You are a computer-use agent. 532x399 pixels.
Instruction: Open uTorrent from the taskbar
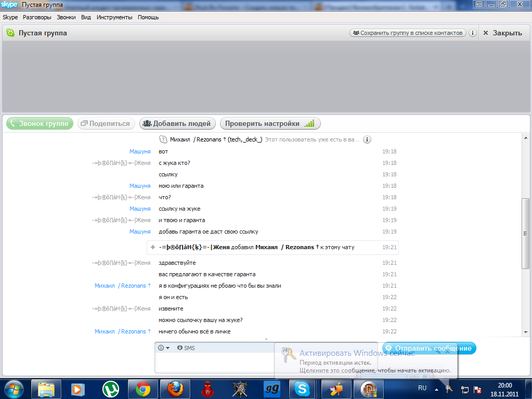pos(111,389)
